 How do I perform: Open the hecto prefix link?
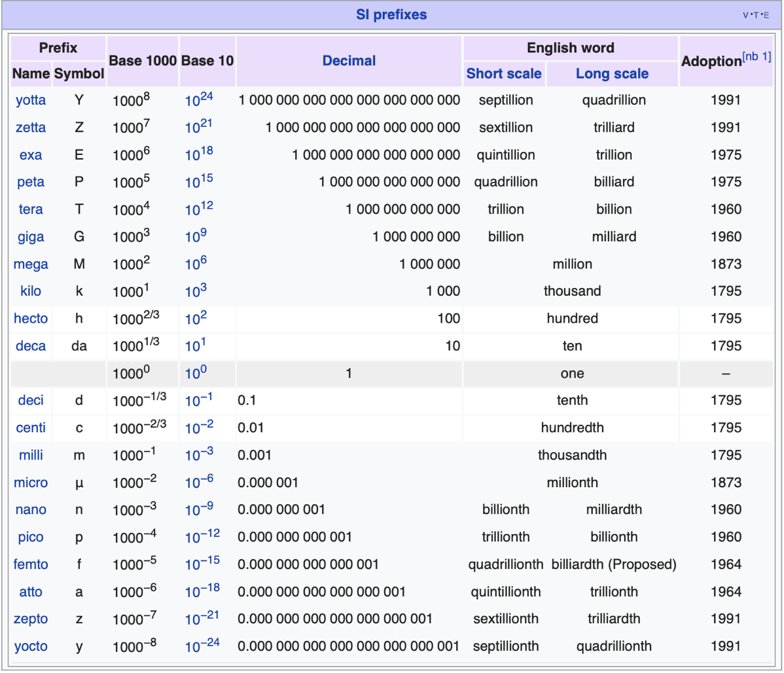(x=31, y=319)
